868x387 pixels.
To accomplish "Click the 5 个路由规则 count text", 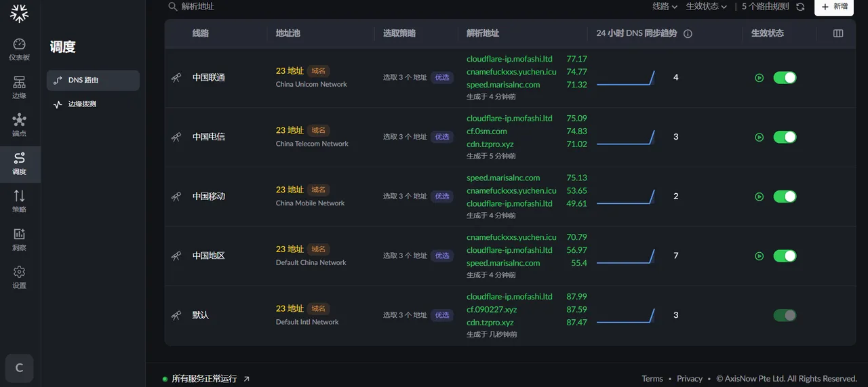I will coord(766,6).
